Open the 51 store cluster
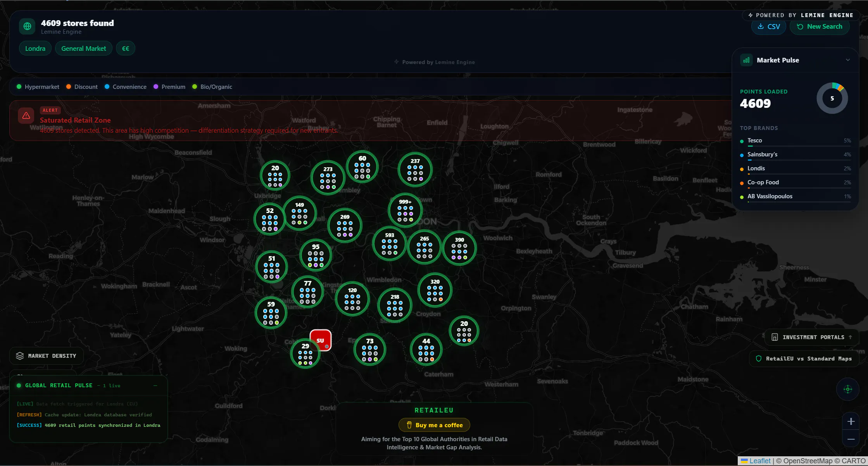The height and width of the screenshot is (466, 868). pyautogui.click(x=271, y=267)
